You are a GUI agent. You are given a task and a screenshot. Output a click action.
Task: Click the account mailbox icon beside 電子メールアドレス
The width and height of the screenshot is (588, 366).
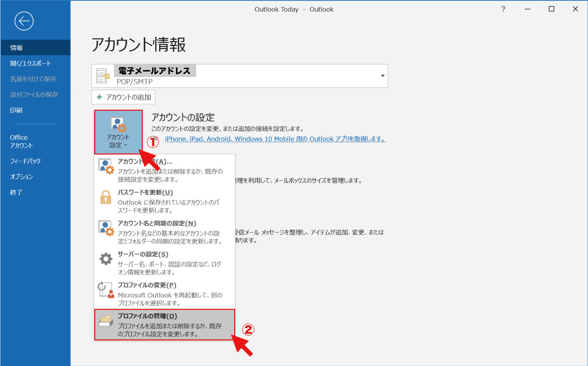tap(103, 76)
